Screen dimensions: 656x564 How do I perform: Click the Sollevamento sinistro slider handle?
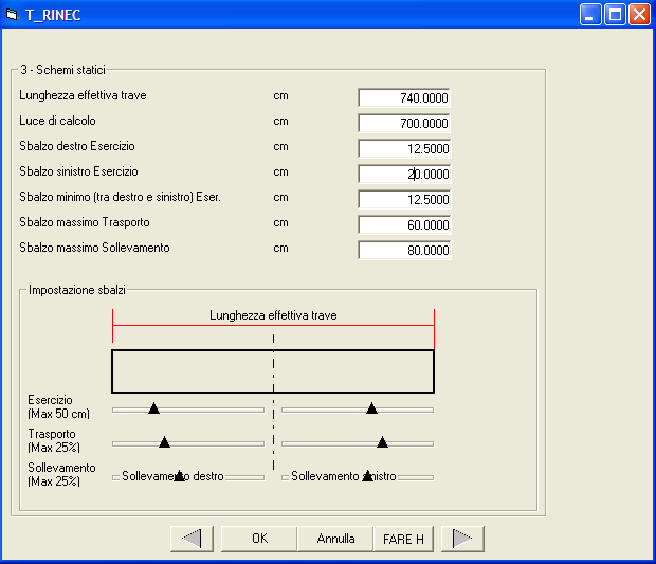[367, 476]
